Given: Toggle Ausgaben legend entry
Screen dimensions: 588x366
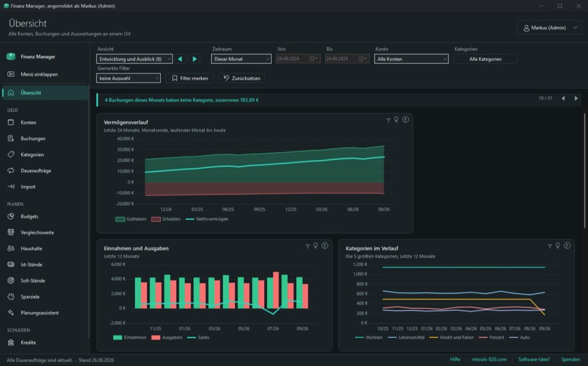Looking at the screenshot, I should 167,337.
